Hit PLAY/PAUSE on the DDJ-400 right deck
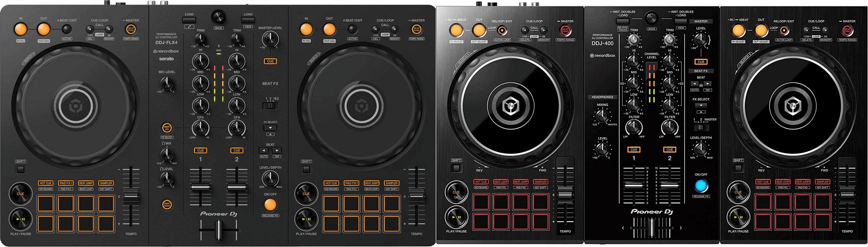The image size is (868, 247). click(738, 217)
